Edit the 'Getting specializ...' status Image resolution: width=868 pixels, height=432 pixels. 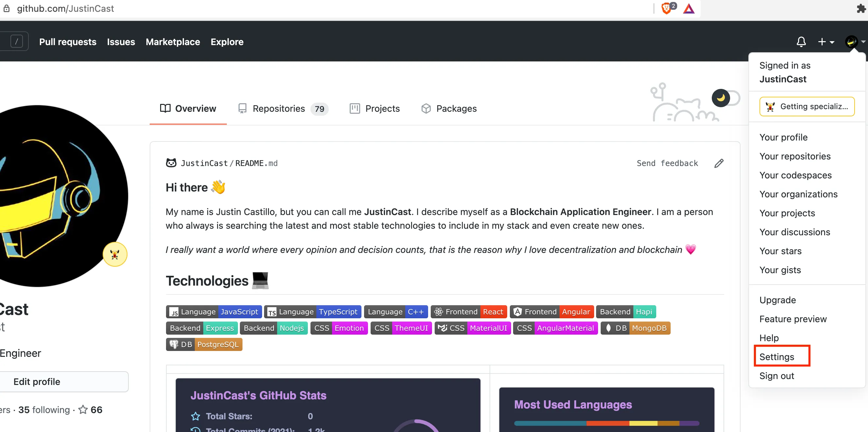[x=807, y=107]
